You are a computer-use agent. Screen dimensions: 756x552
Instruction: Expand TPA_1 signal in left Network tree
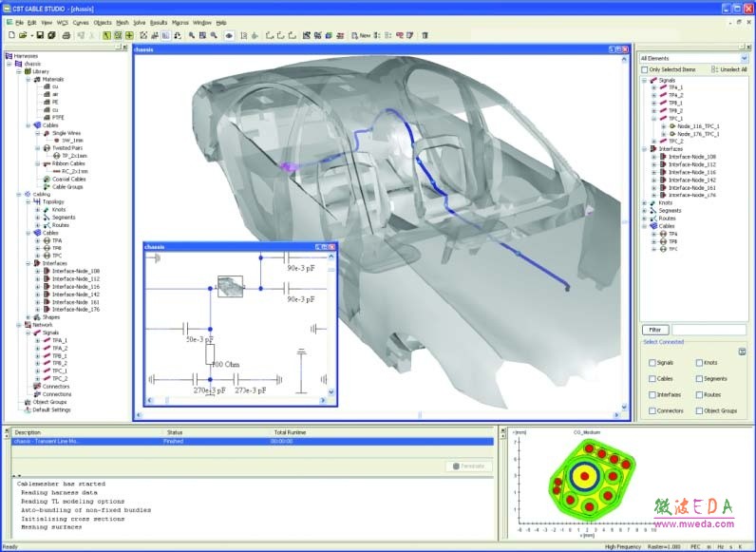point(38,341)
